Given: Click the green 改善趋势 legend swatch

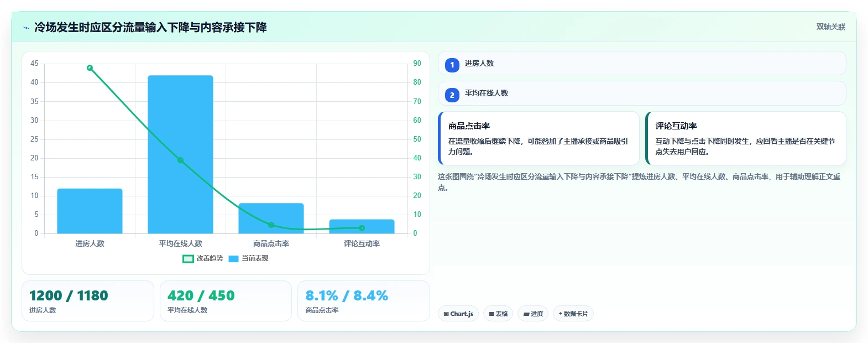Looking at the screenshot, I should pos(188,258).
